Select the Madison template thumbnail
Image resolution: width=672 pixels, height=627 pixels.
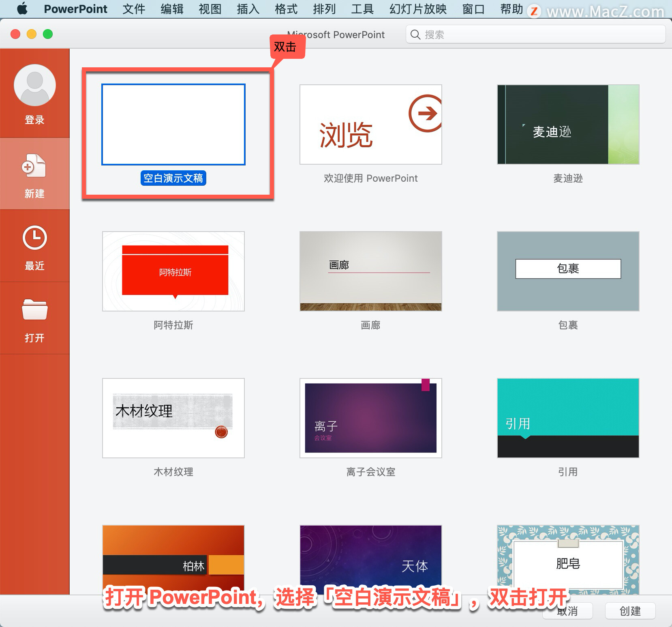click(x=568, y=125)
